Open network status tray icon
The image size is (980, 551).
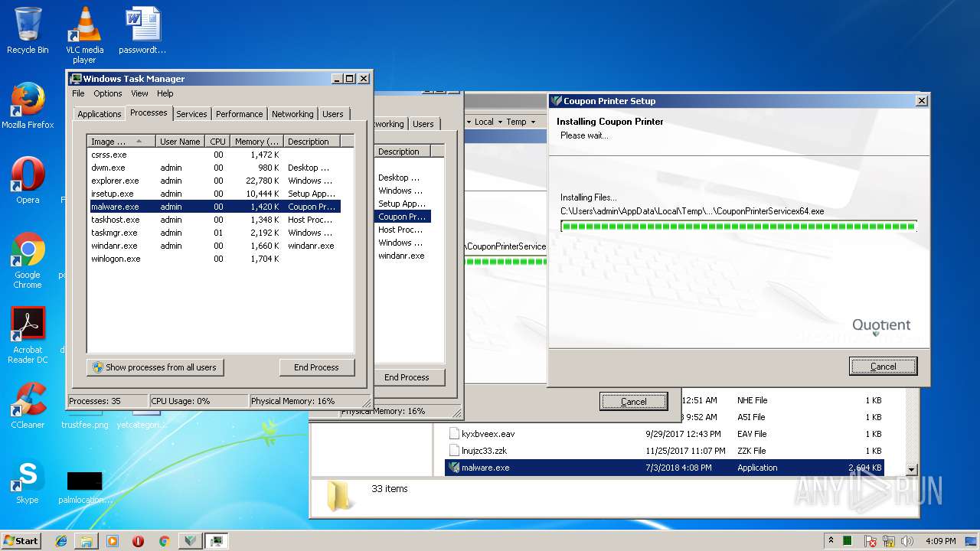889,541
